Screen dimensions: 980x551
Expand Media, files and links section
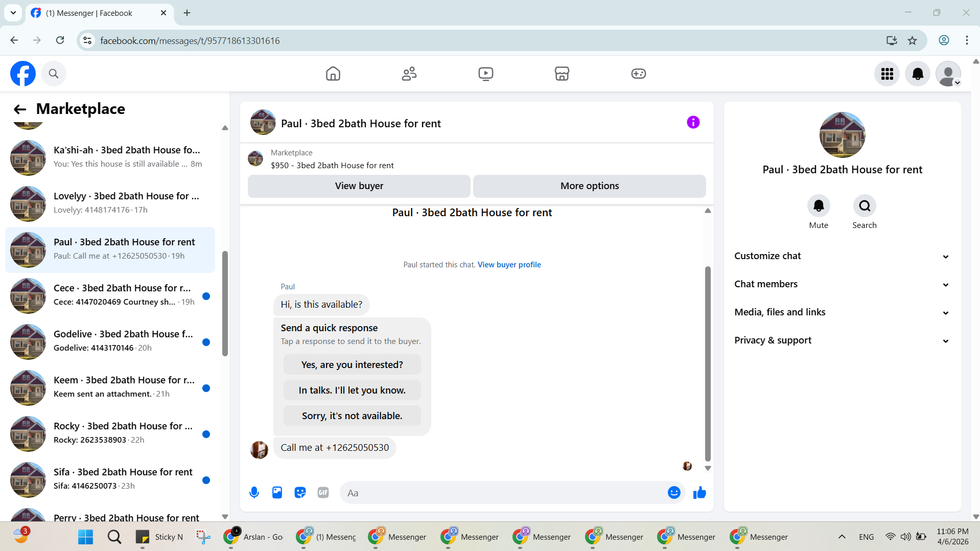point(842,312)
